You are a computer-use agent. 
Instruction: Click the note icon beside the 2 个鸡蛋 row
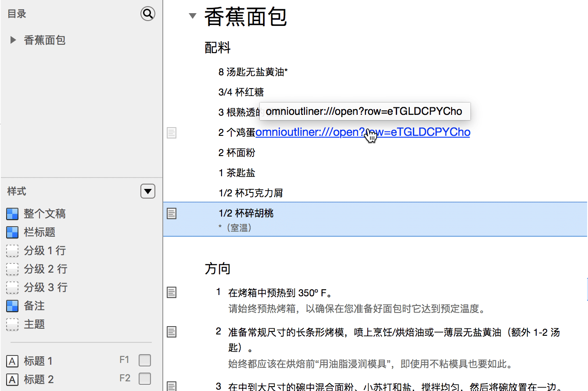[x=171, y=133]
